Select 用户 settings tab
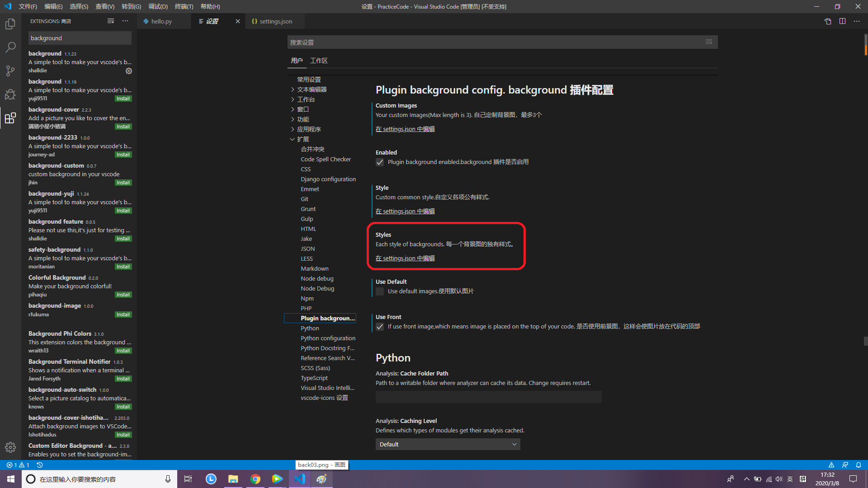 297,61
